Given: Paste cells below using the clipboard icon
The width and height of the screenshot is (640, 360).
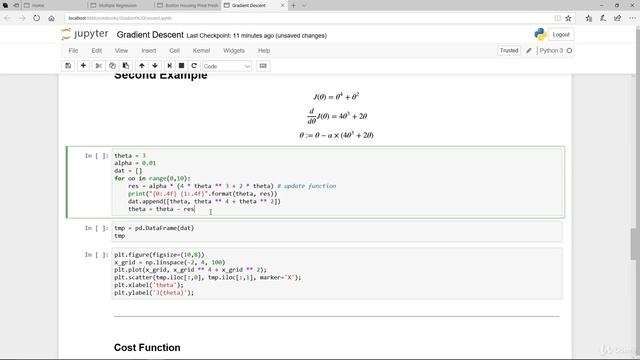Looking at the screenshot, I should click(x=126, y=66).
